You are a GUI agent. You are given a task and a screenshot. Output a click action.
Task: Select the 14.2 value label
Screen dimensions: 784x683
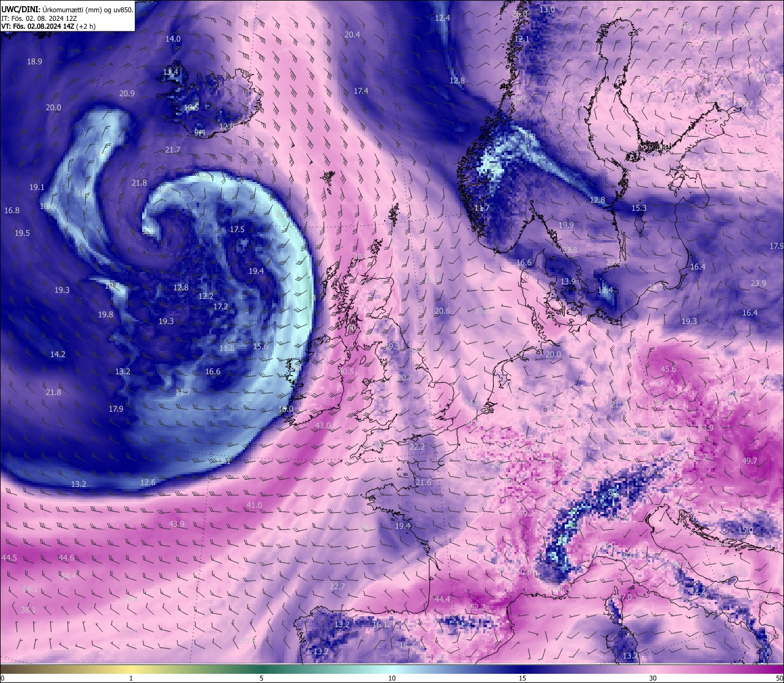pyautogui.click(x=58, y=354)
